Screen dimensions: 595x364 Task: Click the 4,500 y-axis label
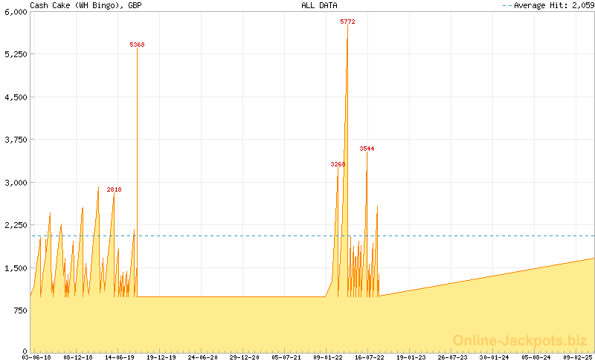tap(15, 97)
